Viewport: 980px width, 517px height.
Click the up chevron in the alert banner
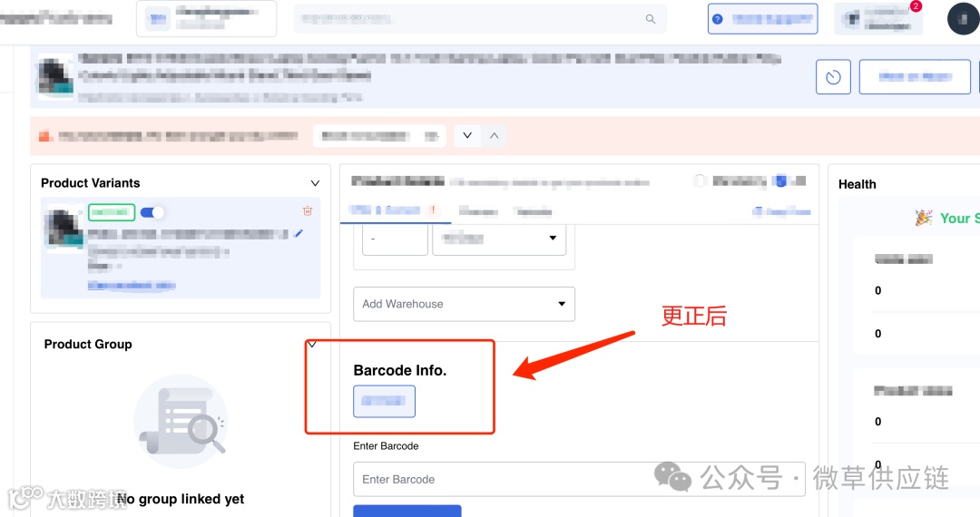coord(494,135)
